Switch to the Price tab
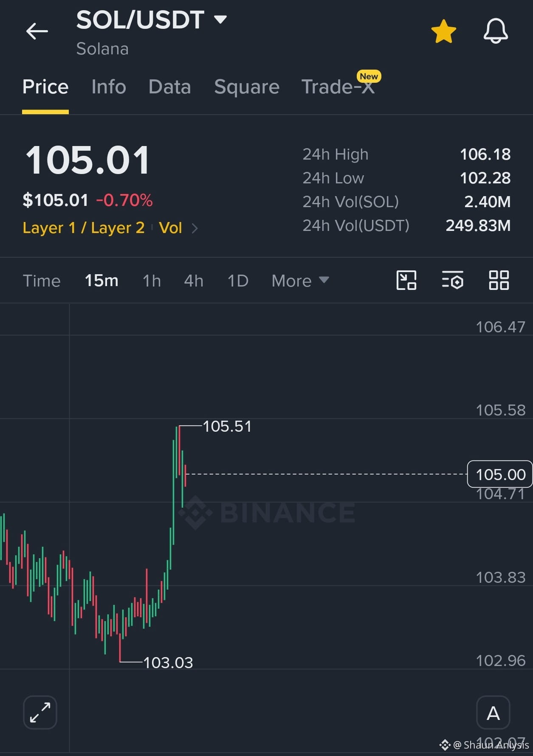 coord(45,87)
